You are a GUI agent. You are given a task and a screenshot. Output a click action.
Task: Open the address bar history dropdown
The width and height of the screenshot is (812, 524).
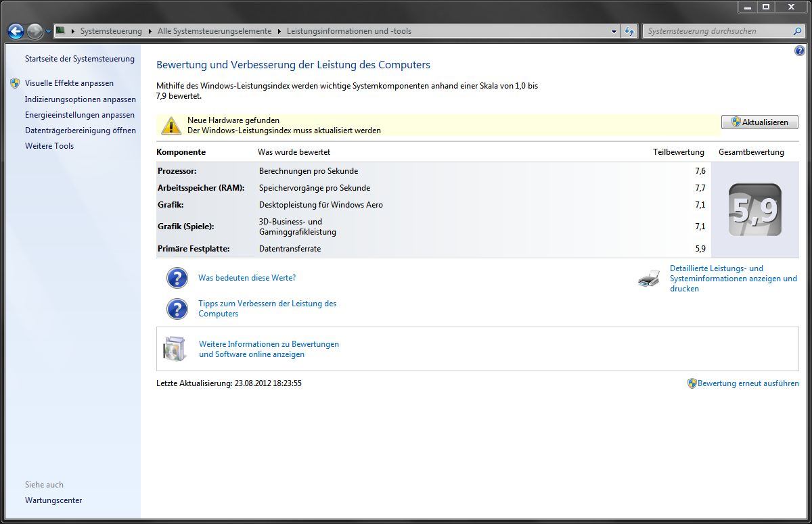tap(614, 31)
